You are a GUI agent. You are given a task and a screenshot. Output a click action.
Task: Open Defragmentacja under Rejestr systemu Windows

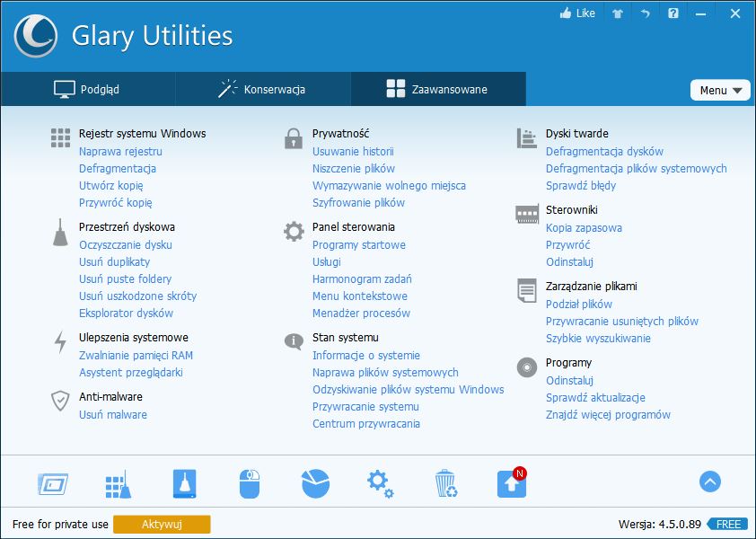pyautogui.click(x=118, y=168)
